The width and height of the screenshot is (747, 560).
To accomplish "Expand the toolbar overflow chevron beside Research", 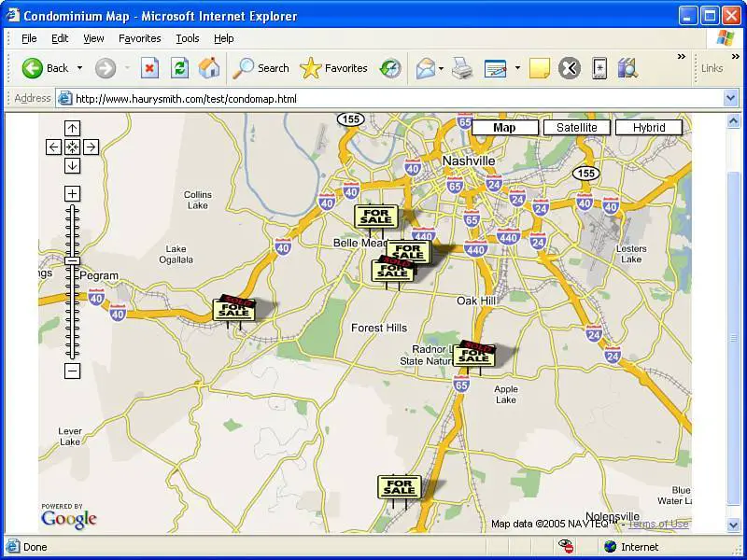I will [x=682, y=57].
